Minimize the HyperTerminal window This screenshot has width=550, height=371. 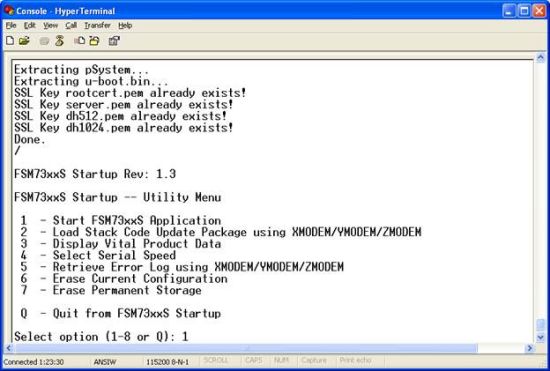tap(509, 11)
